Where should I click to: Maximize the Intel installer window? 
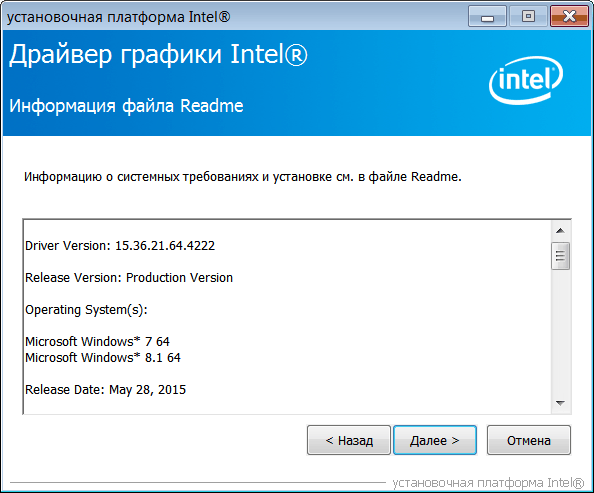coord(528,16)
